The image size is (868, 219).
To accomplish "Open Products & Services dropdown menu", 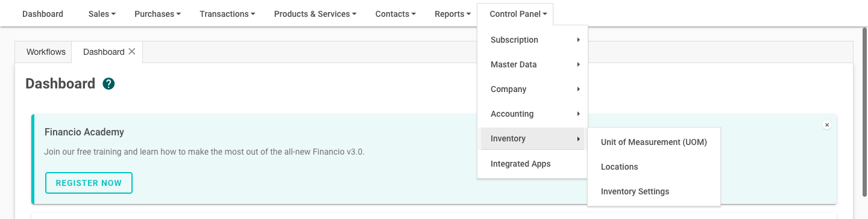I will (315, 14).
